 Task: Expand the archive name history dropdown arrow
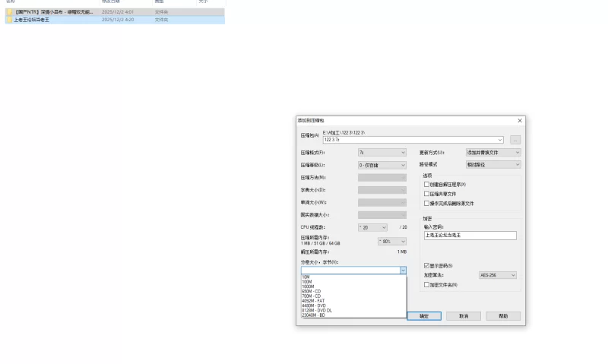tap(500, 140)
